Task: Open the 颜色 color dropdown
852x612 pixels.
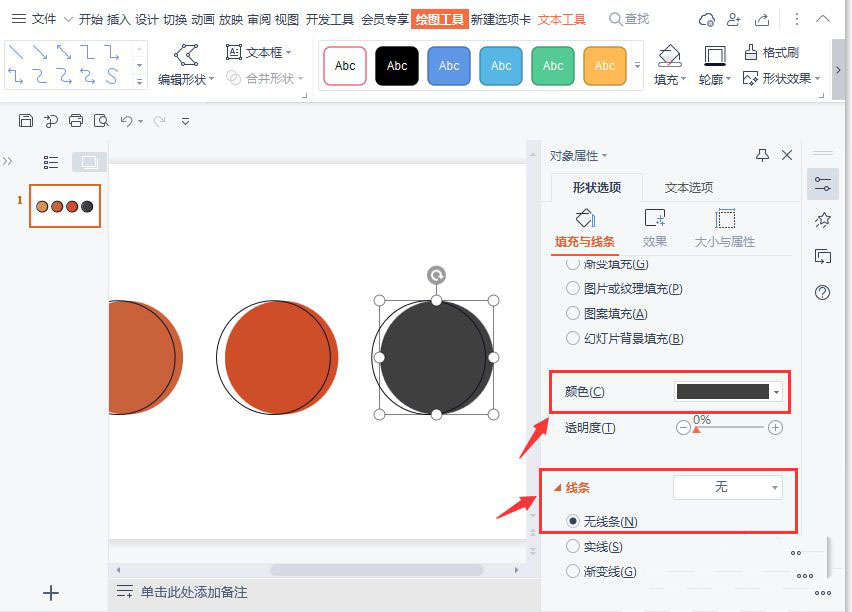Action: pos(776,390)
